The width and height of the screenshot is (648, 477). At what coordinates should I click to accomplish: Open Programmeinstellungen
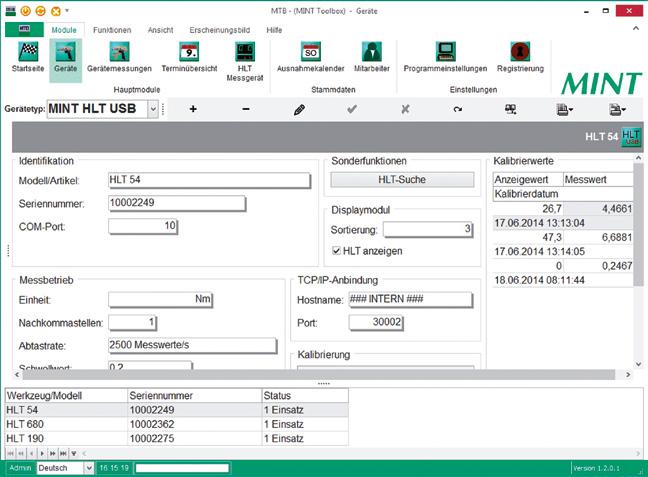point(445,58)
